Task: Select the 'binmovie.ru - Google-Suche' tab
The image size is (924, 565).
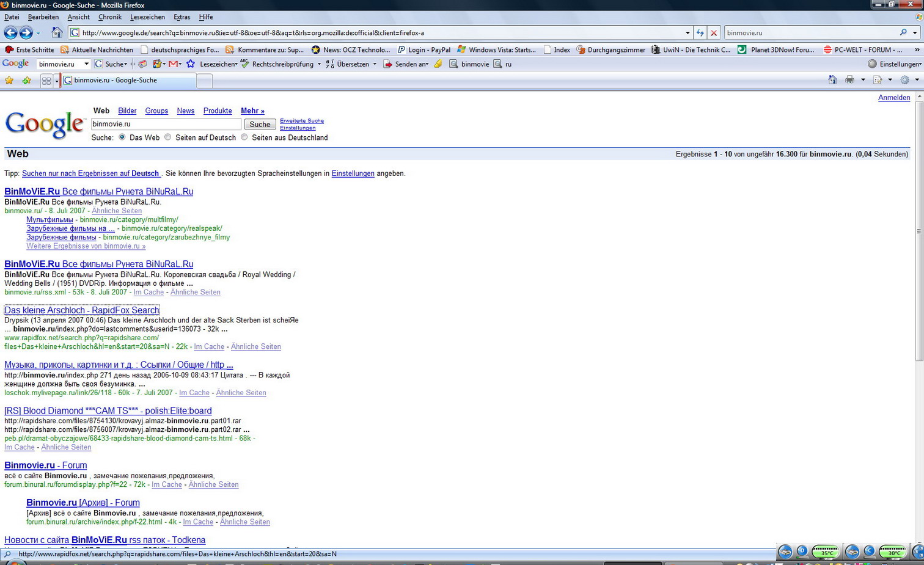Action: 128,80
